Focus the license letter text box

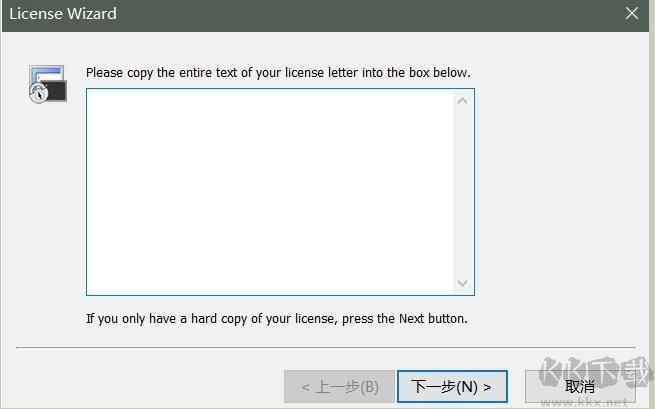click(x=270, y=192)
